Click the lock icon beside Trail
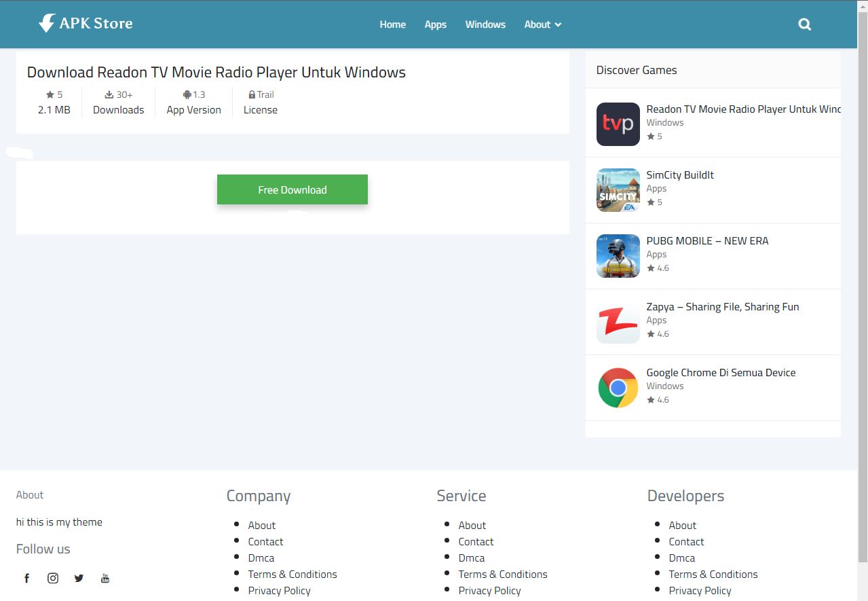Viewport: 868px width, 601px height. (252, 94)
